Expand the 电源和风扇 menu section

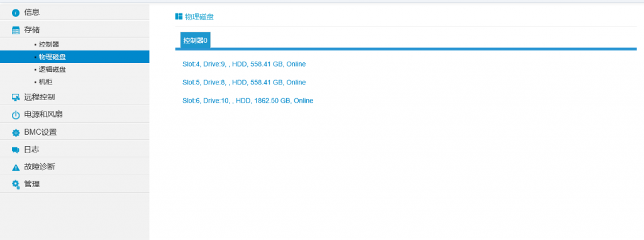point(74,115)
